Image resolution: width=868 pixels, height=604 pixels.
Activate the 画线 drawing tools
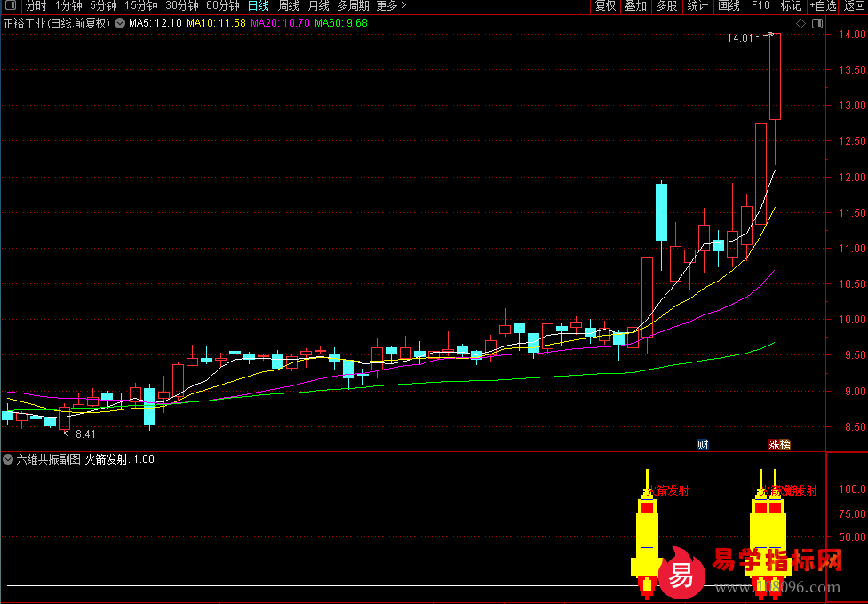pyautogui.click(x=729, y=6)
